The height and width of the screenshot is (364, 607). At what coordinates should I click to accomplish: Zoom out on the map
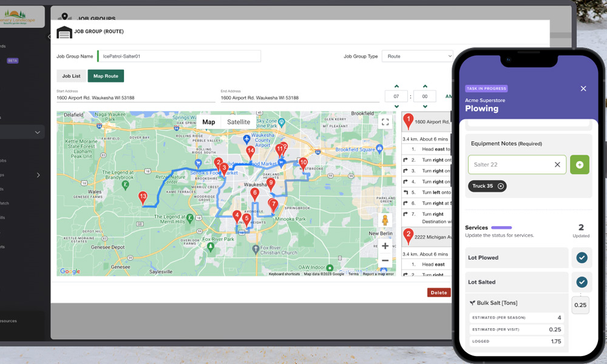coord(385,260)
